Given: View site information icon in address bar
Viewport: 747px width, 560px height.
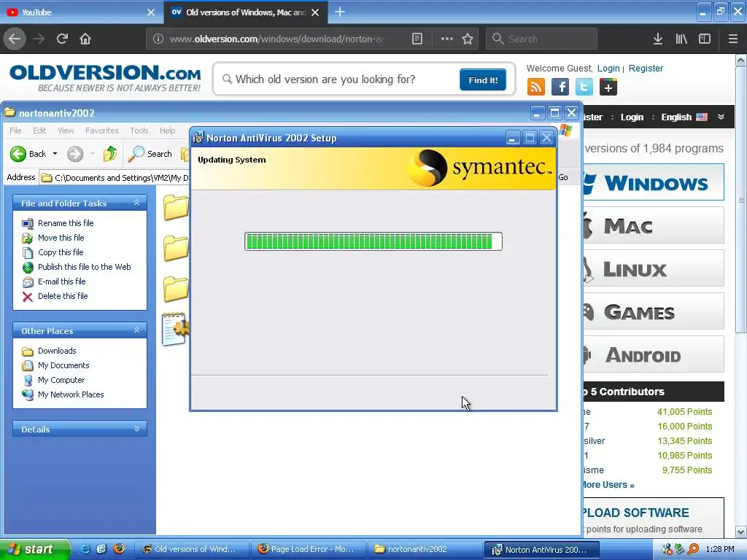Looking at the screenshot, I should point(158,39).
